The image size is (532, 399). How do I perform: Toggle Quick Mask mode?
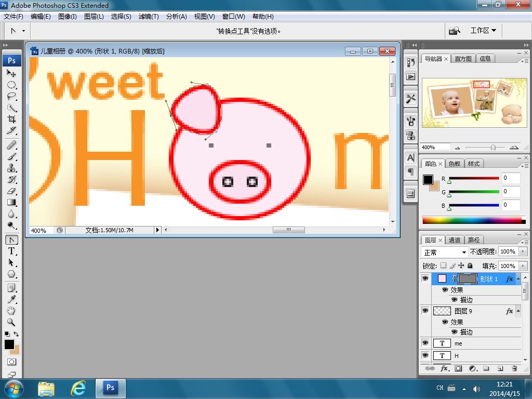point(11,362)
